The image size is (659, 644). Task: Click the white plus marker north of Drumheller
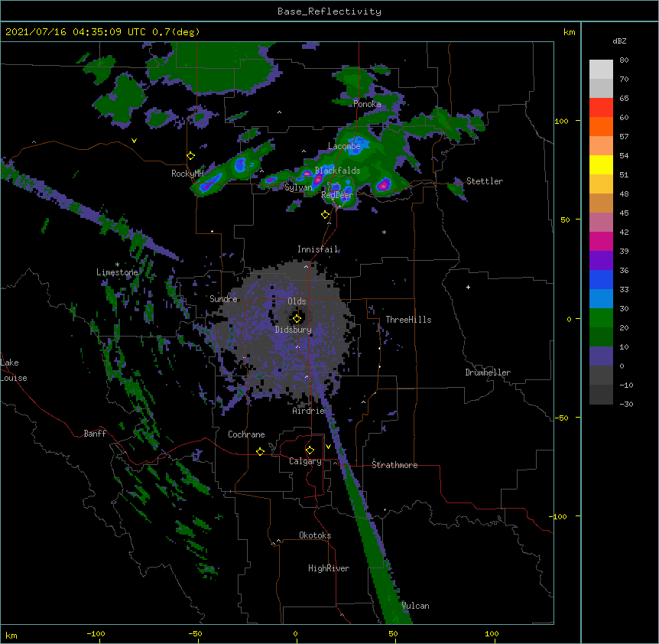468,287
